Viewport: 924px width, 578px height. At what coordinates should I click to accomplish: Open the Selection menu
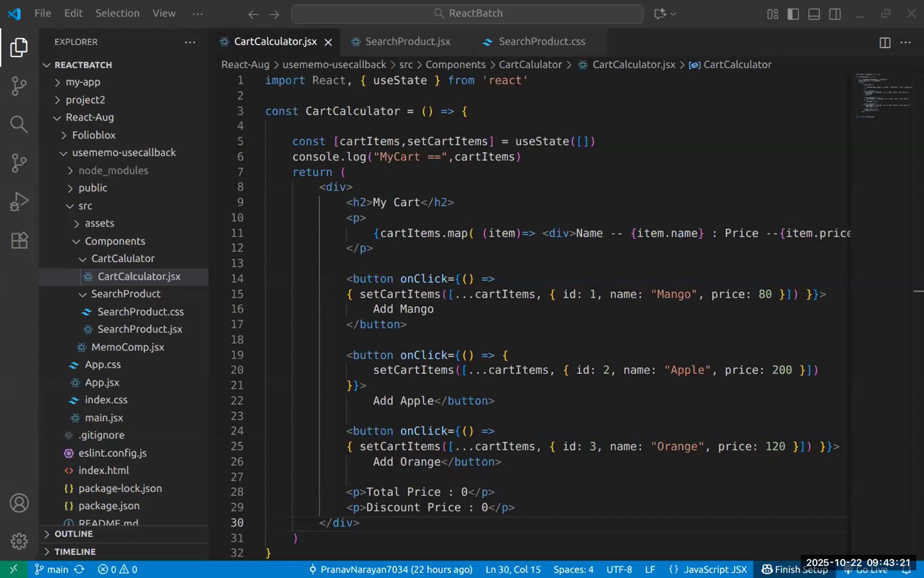117,13
